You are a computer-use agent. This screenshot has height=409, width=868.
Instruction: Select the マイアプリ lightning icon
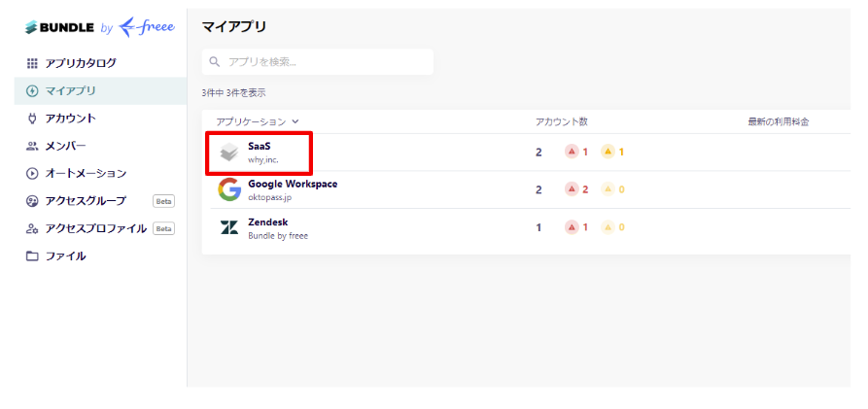coord(32,90)
